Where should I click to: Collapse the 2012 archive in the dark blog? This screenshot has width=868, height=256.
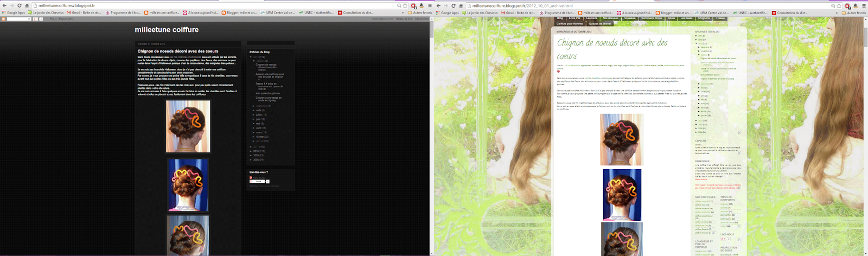click(x=251, y=57)
